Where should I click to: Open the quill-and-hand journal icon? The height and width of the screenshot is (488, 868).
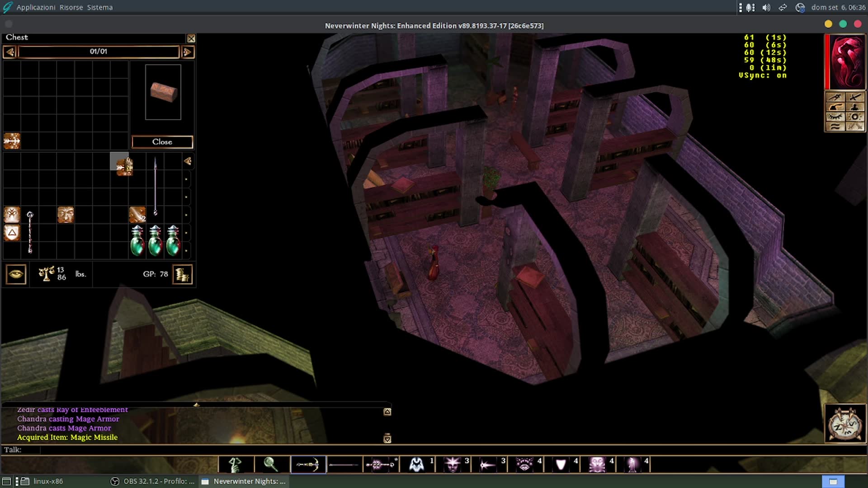click(835, 107)
